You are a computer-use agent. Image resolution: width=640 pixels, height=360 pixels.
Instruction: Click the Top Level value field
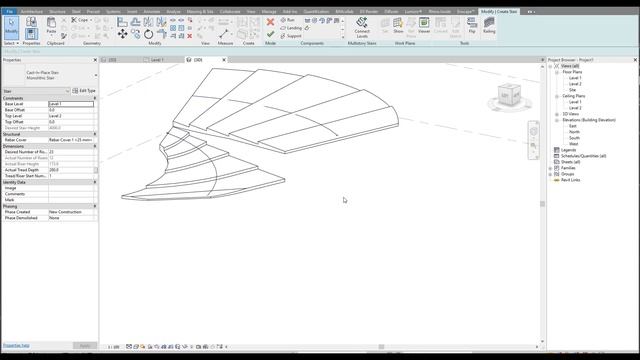click(x=71, y=116)
